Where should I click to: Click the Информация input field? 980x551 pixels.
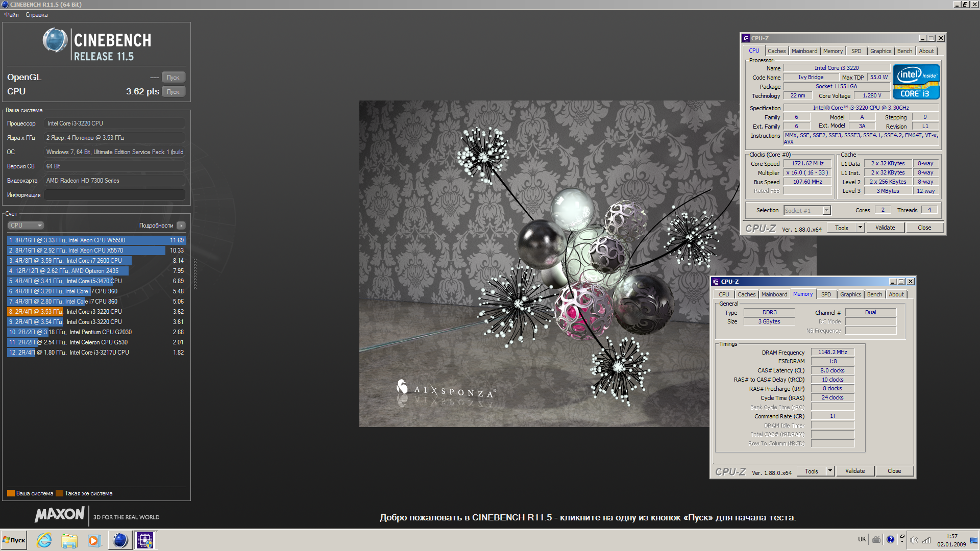pyautogui.click(x=114, y=195)
